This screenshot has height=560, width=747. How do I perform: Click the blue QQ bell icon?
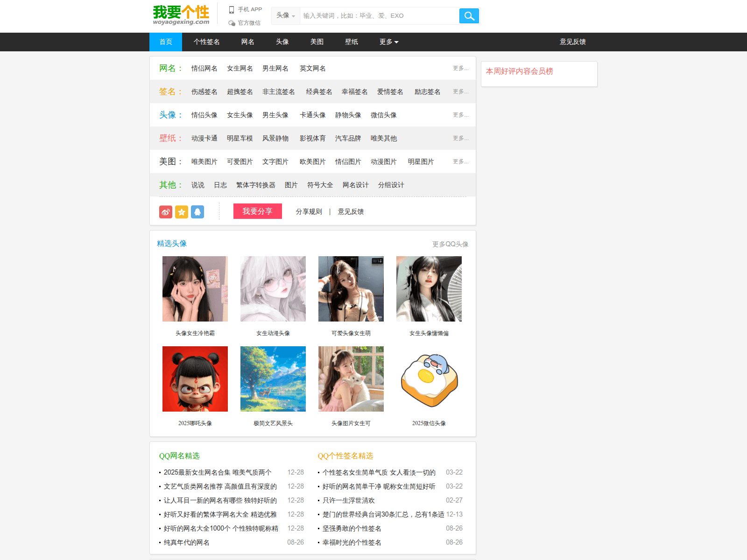click(x=197, y=212)
